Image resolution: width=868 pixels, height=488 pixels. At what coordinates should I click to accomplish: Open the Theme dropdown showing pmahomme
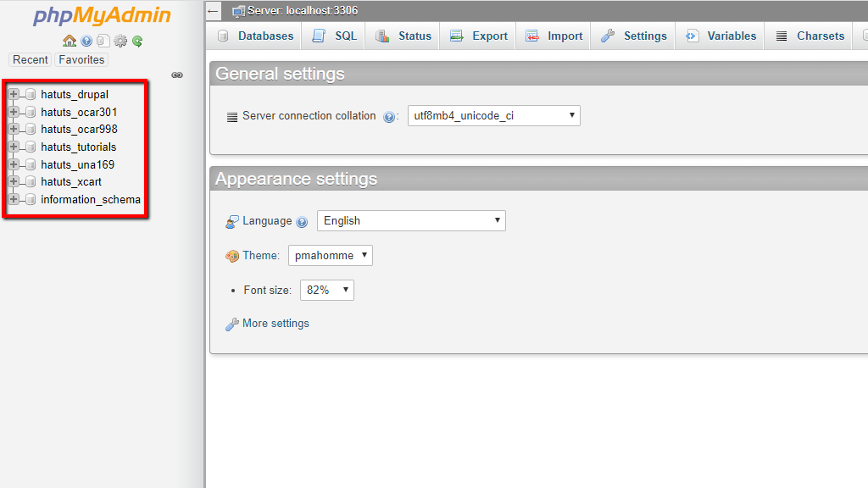point(330,256)
